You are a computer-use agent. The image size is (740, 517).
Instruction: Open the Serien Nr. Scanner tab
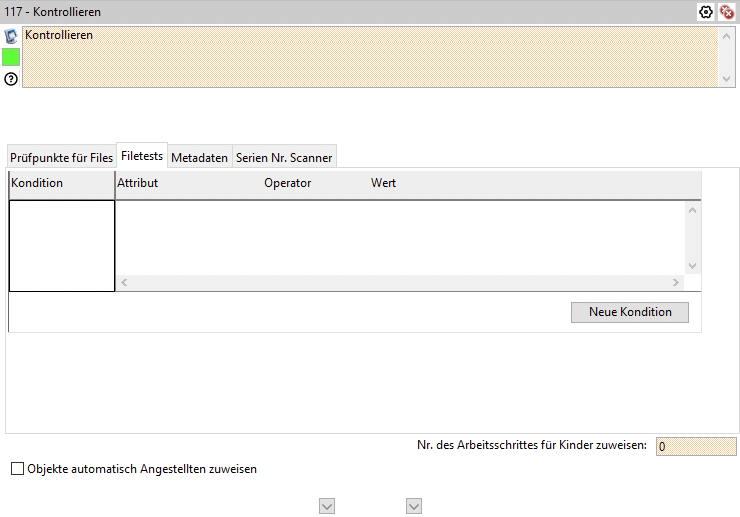[x=284, y=158]
